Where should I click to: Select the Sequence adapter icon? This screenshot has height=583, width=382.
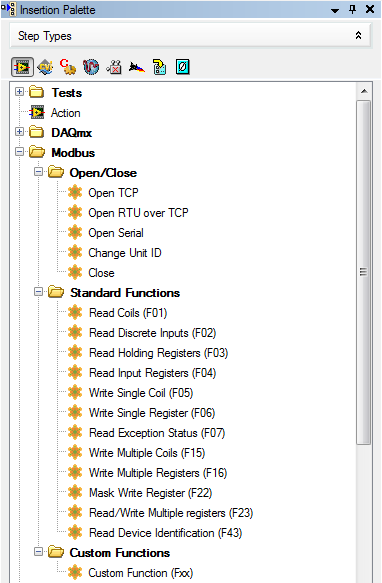[x=160, y=67]
